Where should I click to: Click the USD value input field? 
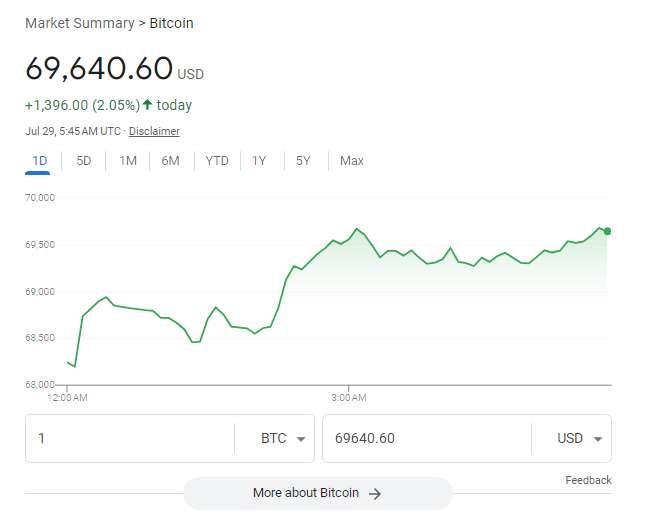coord(427,439)
